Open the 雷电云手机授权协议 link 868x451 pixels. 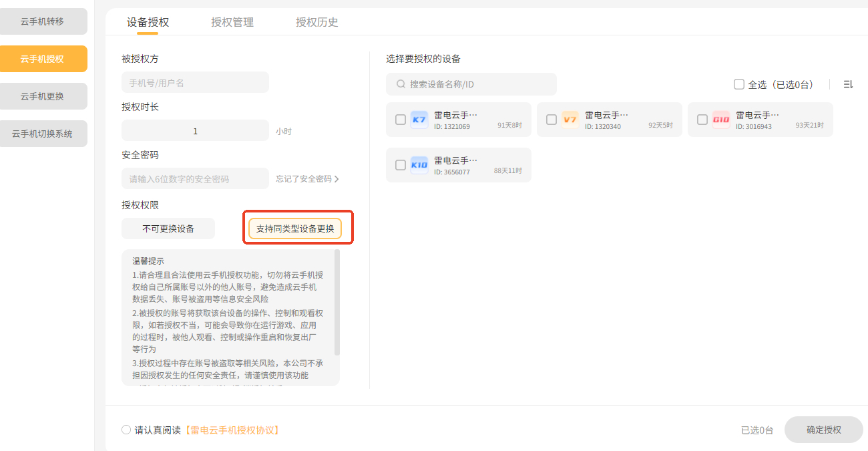tap(232, 430)
